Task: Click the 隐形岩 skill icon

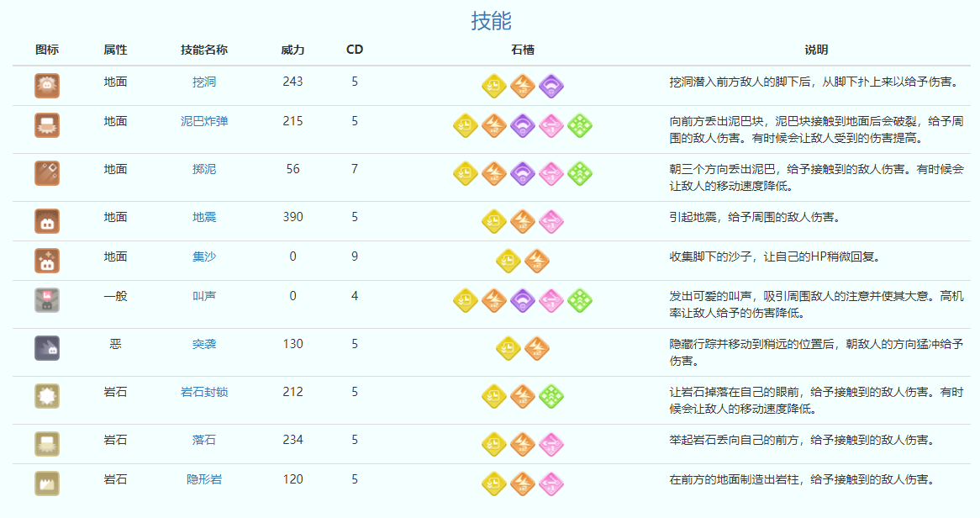Action: [47, 484]
